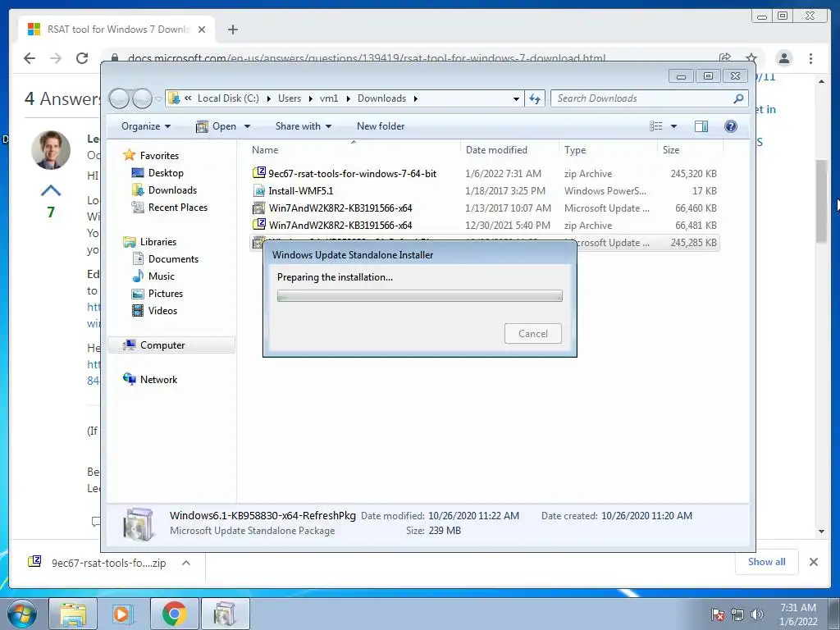Open Windows Explorer from the taskbar
Screen dimensions: 840x630
[73, 614]
